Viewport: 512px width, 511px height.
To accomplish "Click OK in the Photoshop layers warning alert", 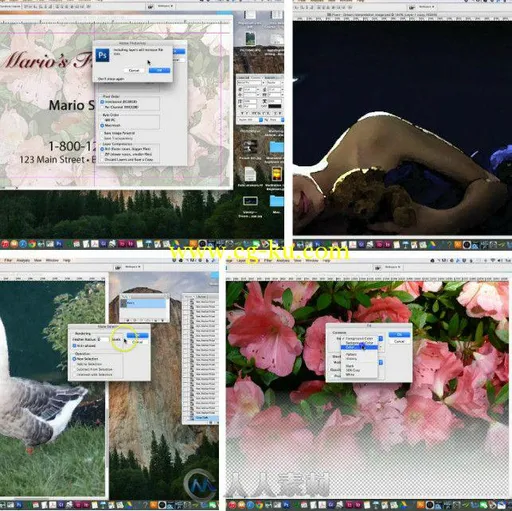I will pos(159,70).
